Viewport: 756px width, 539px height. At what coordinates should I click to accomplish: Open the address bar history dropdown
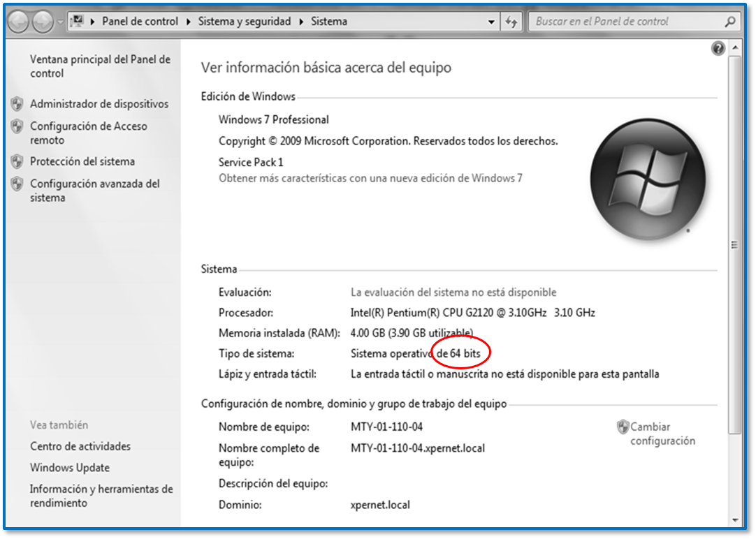click(x=491, y=22)
